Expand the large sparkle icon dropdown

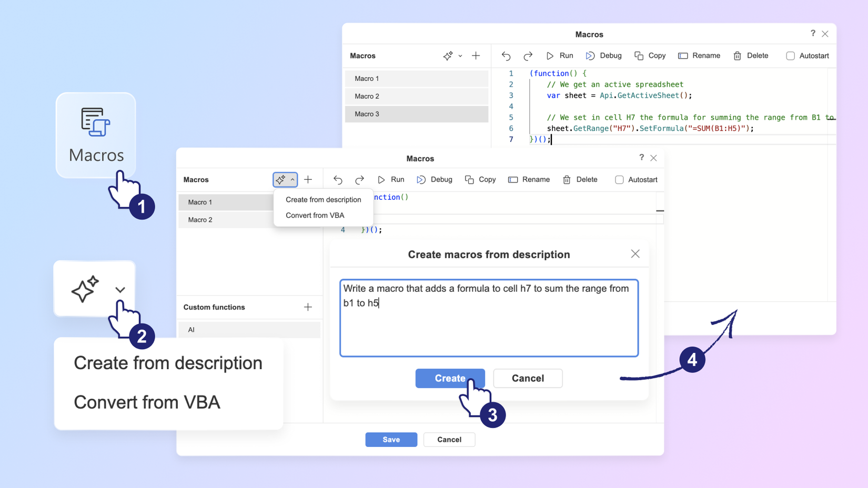pos(120,289)
